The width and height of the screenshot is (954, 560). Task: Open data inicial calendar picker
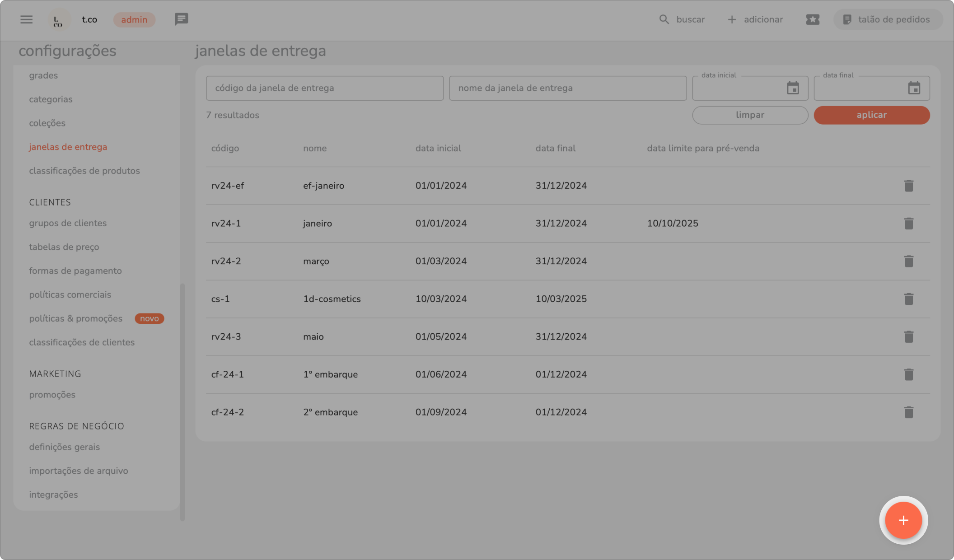click(793, 88)
